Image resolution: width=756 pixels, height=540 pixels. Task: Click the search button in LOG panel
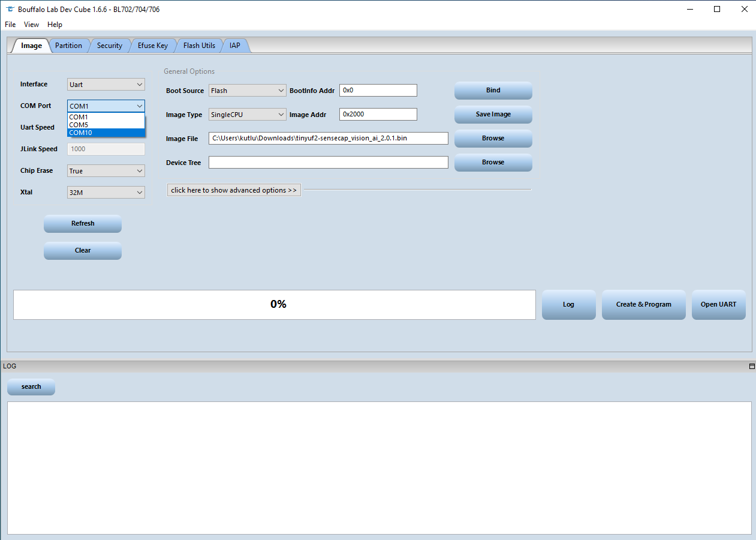[31, 387]
